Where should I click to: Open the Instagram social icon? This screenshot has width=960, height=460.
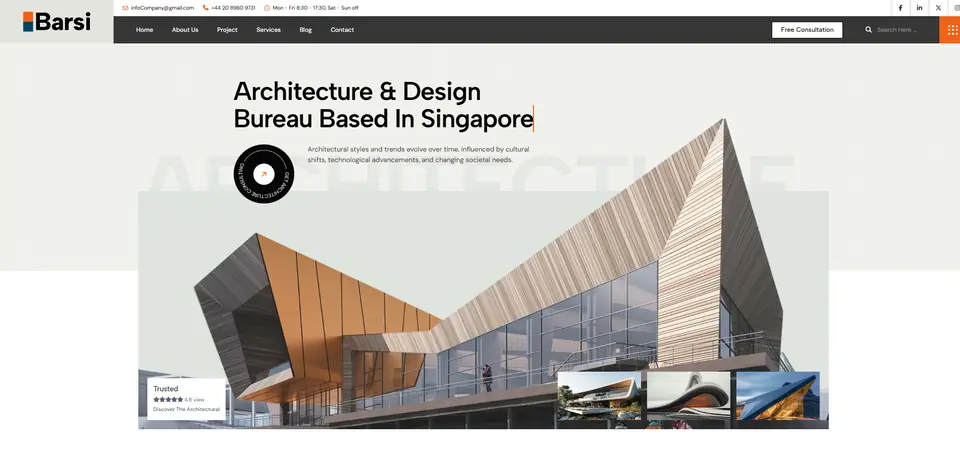956,8
